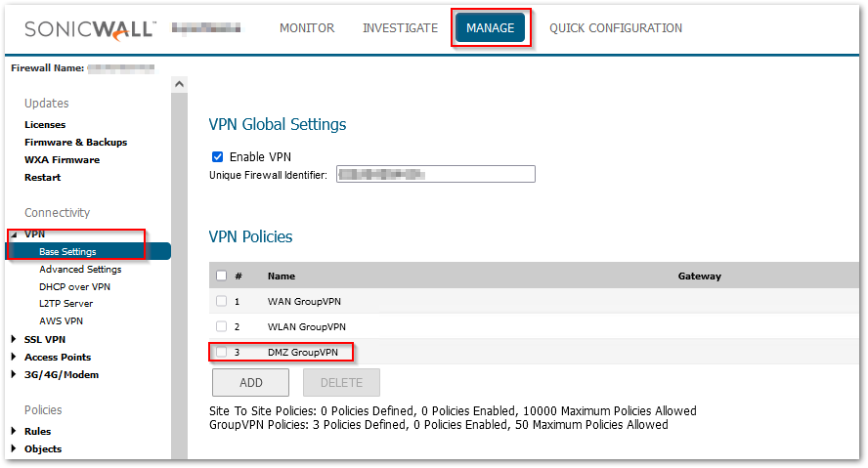Expand the Rules section
The width and height of the screenshot is (868, 468).
[14, 431]
